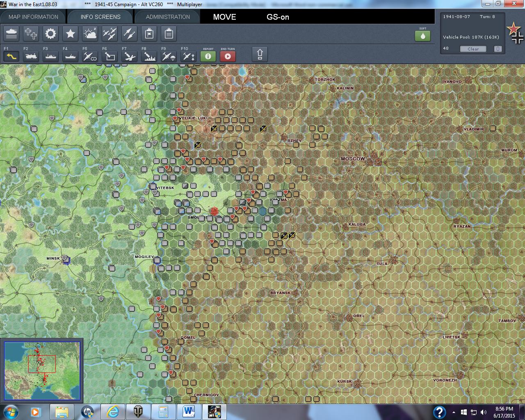This screenshot has width=525, height=420.
Task: Launch Internet Explorer from the taskbar
Action: pyautogui.click(x=113, y=412)
